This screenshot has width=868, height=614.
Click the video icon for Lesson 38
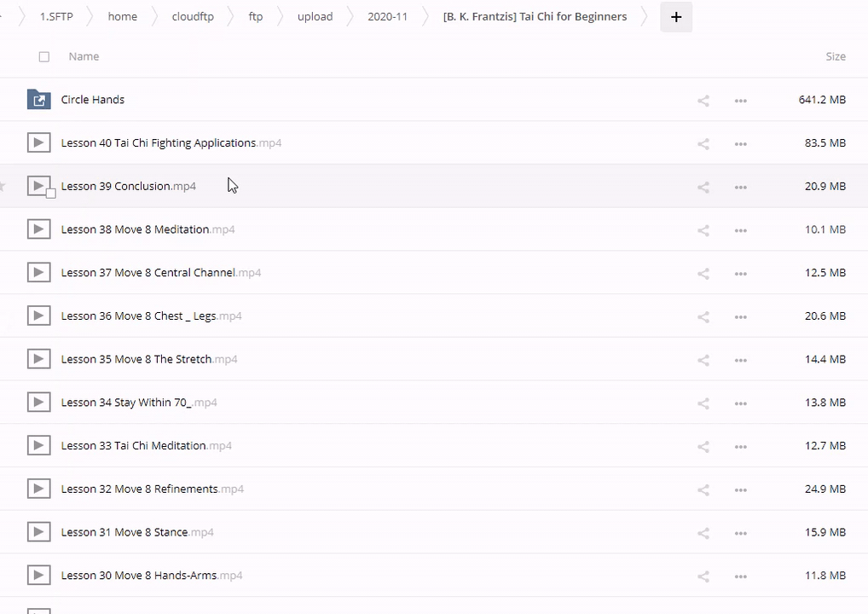[38, 229]
